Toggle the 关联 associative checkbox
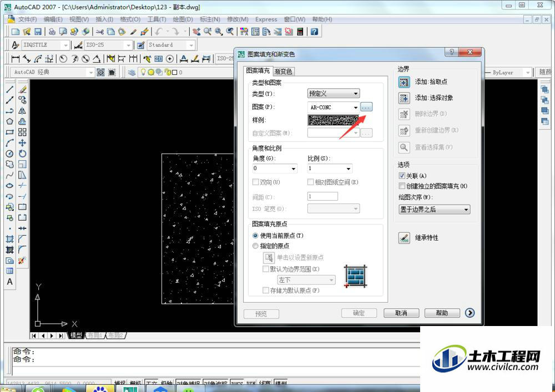Screen dimensions: 555x392 click(402, 176)
